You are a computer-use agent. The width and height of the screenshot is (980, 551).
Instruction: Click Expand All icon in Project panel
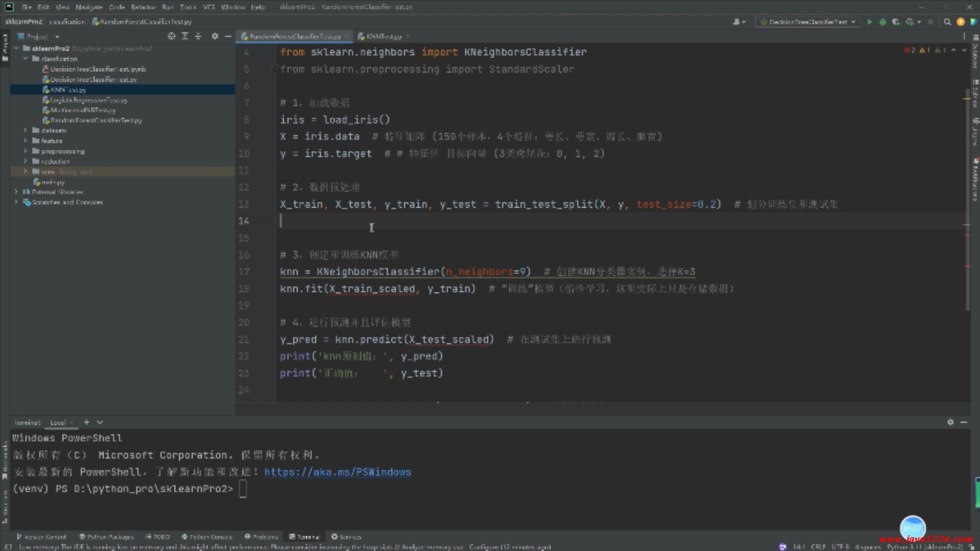pos(185,36)
